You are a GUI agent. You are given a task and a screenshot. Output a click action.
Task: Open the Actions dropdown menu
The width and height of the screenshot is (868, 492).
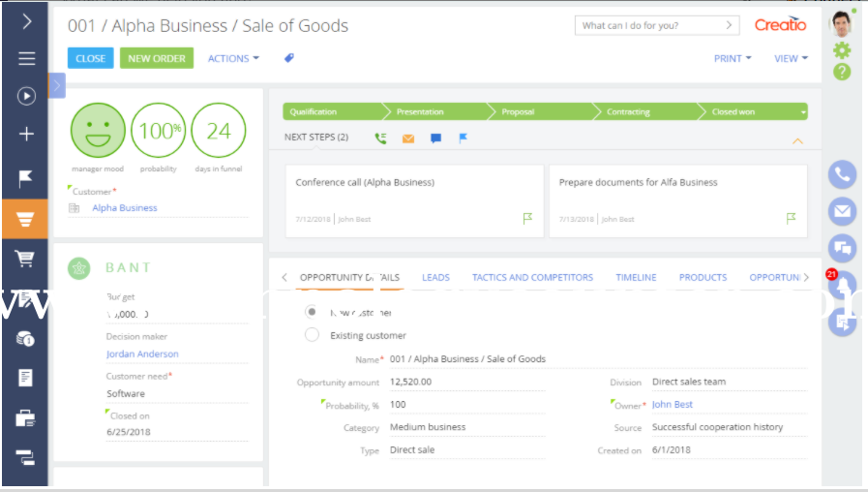tap(233, 58)
